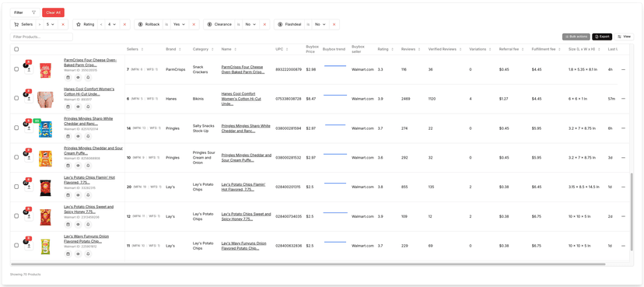Sort the table by the Brand column
The width and height of the screenshot is (644, 287).
(173, 49)
